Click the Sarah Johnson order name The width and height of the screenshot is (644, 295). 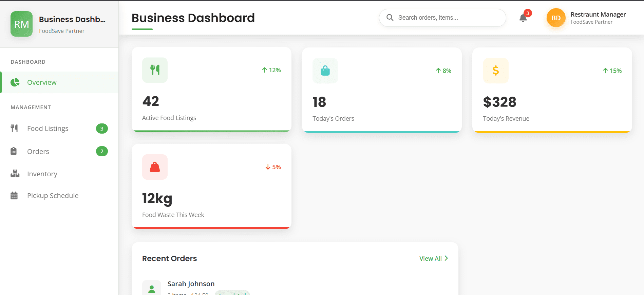[191, 284]
